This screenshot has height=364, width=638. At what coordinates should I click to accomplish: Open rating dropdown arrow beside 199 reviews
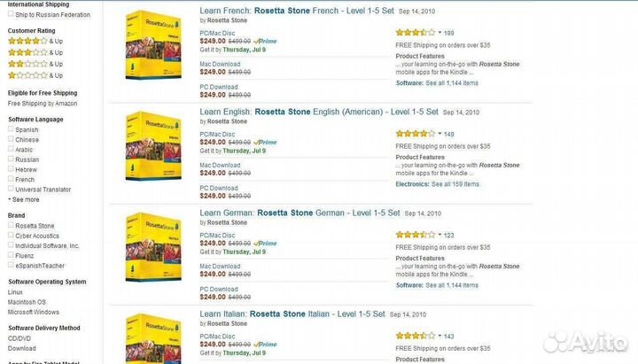[440, 32]
